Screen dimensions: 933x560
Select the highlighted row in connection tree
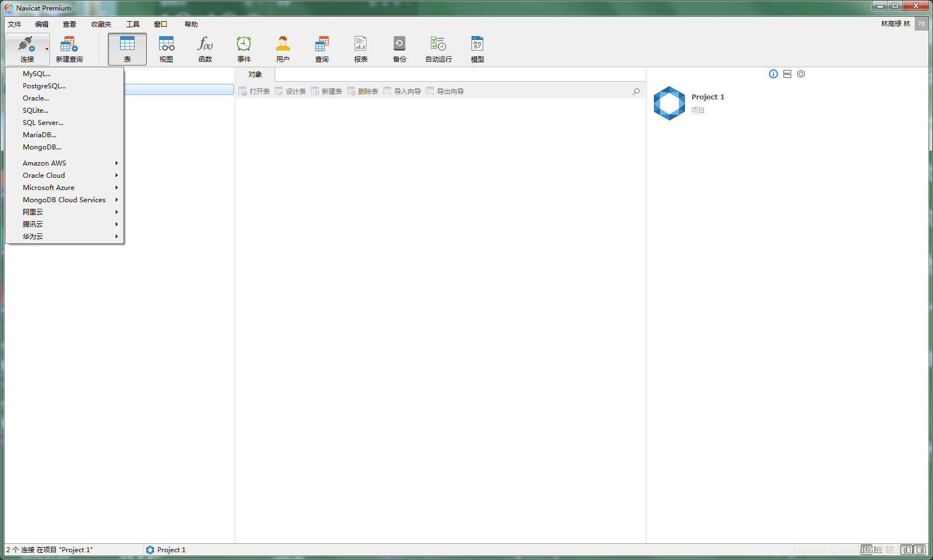tap(178, 89)
